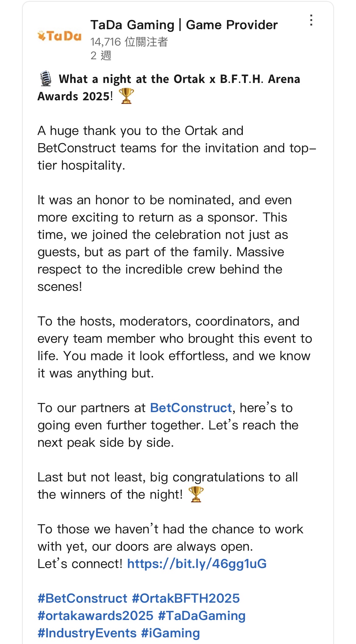Open the TaDa Gaming | Game Provider page
Image resolution: width=356 pixels, height=644 pixels.
click(x=184, y=25)
